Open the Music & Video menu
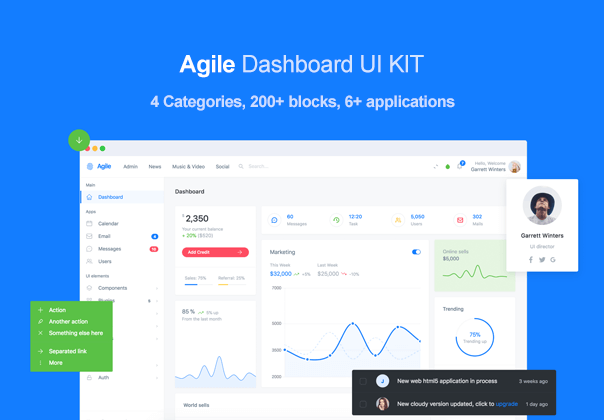 tap(188, 167)
